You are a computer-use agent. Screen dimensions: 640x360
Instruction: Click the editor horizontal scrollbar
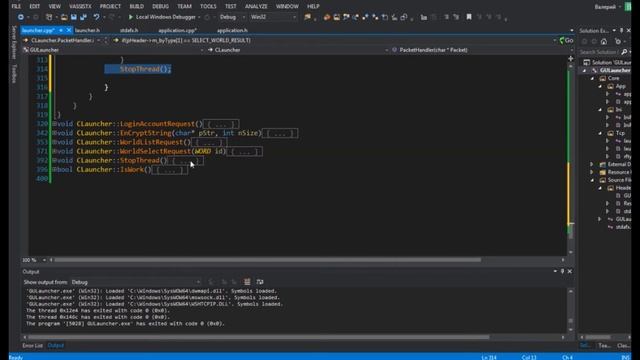(x=268, y=260)
